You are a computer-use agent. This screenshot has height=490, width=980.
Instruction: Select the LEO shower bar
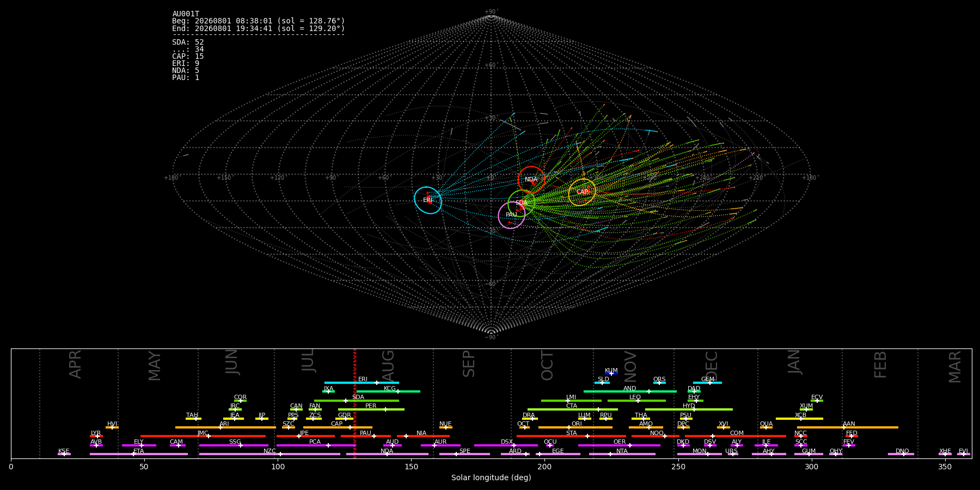click(636, 401)
